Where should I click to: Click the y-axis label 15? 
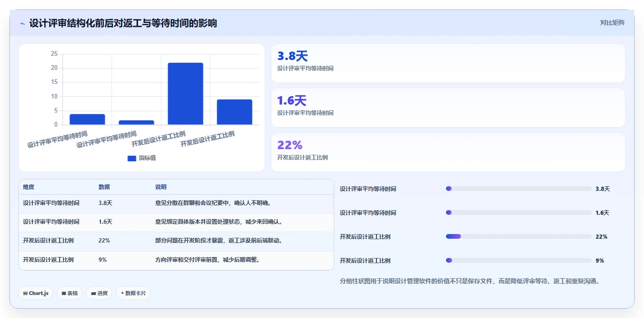(x=54, y=82)
